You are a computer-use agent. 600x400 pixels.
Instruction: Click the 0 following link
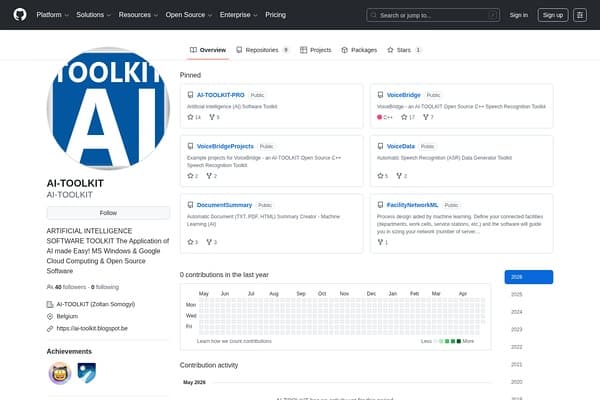[105, 287]
